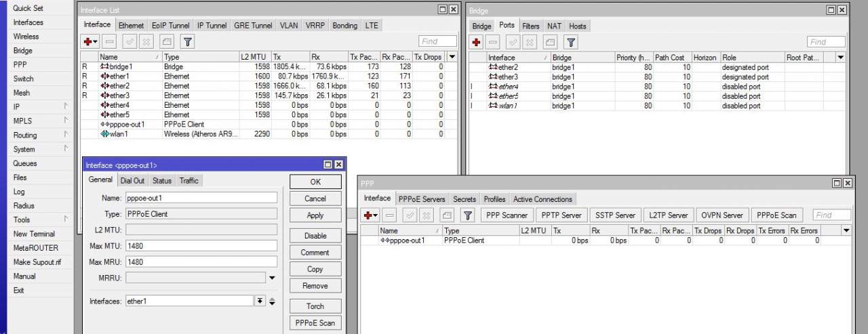Click Apply in pppoe-out1 dialog
This screenshot has width=868, height=334.
tap(315, 215)
